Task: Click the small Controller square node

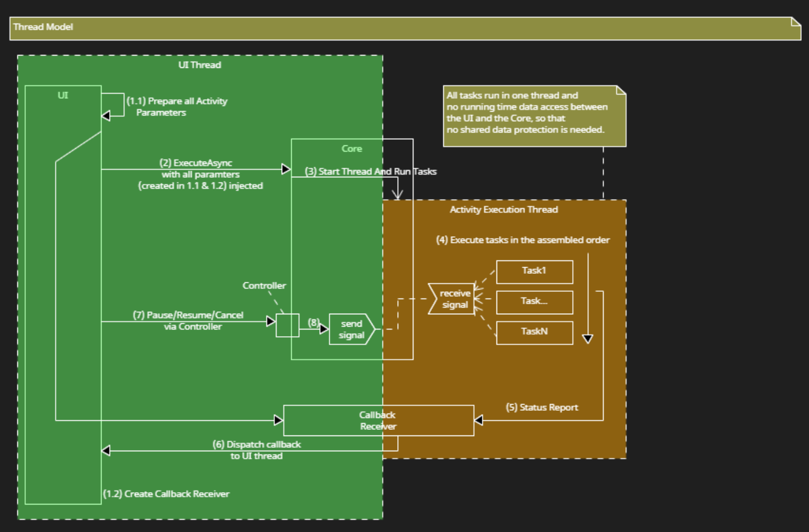Action: coord(287,325)
